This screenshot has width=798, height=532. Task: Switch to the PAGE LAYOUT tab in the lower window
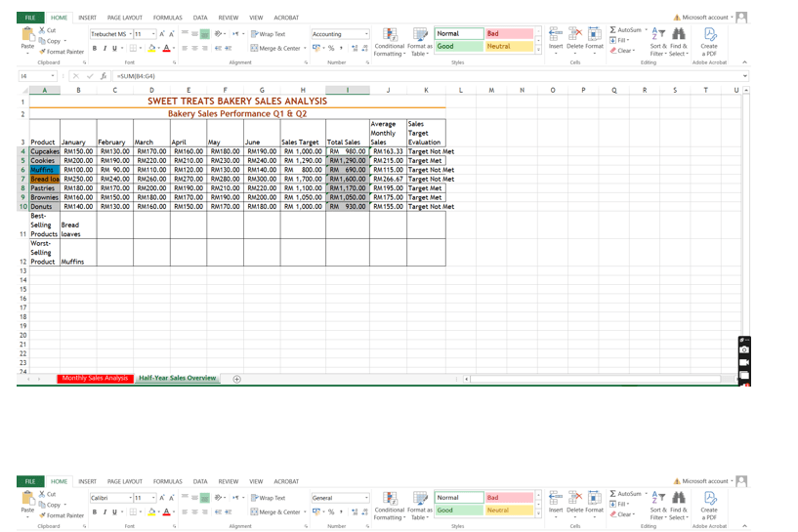(125, 481)
